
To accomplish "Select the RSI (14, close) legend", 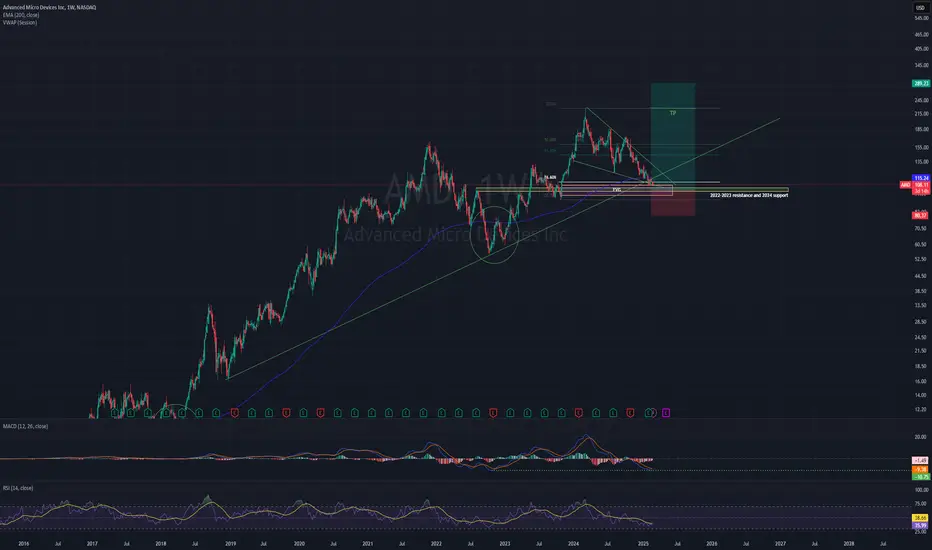I will 18,488.
